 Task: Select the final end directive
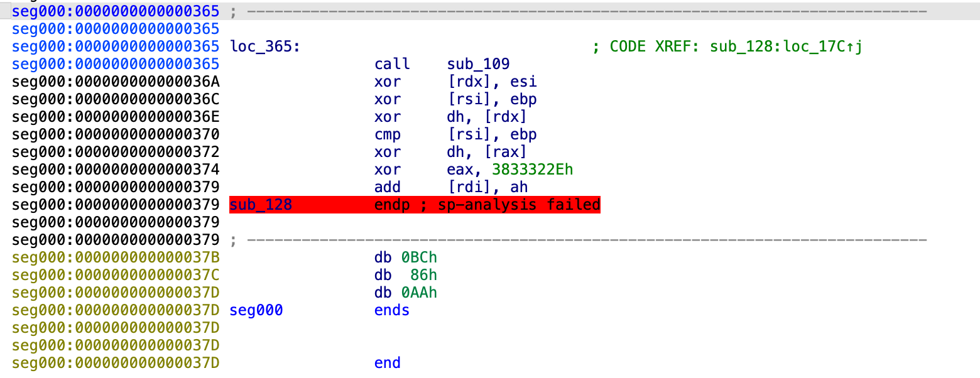click(x=387, y=363)
